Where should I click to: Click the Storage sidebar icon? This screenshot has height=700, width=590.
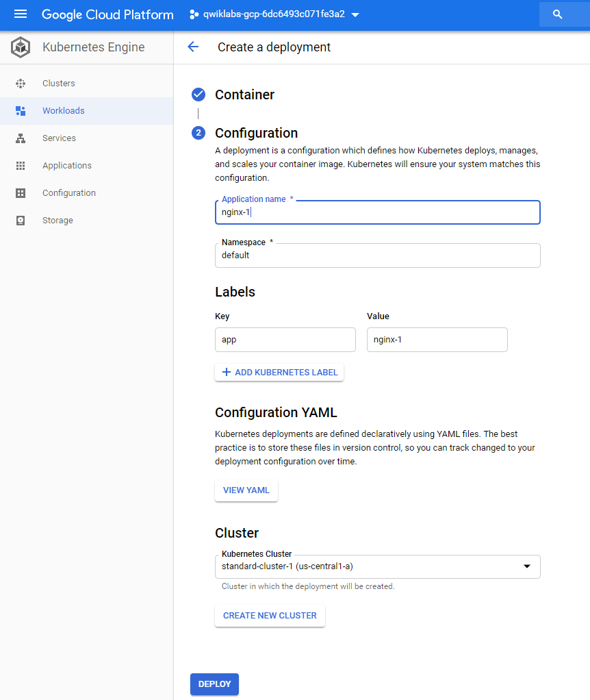tap(21, 221)
